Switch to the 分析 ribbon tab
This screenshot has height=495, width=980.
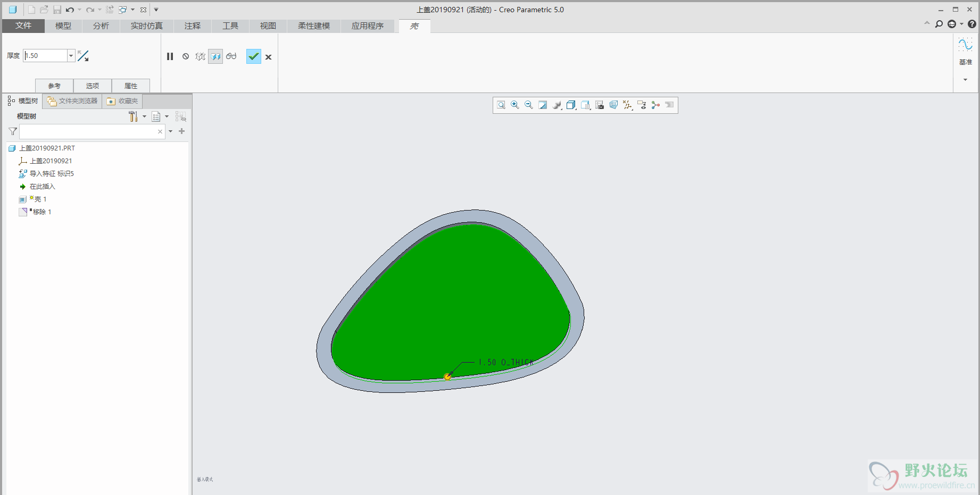(x=101, y=26)
